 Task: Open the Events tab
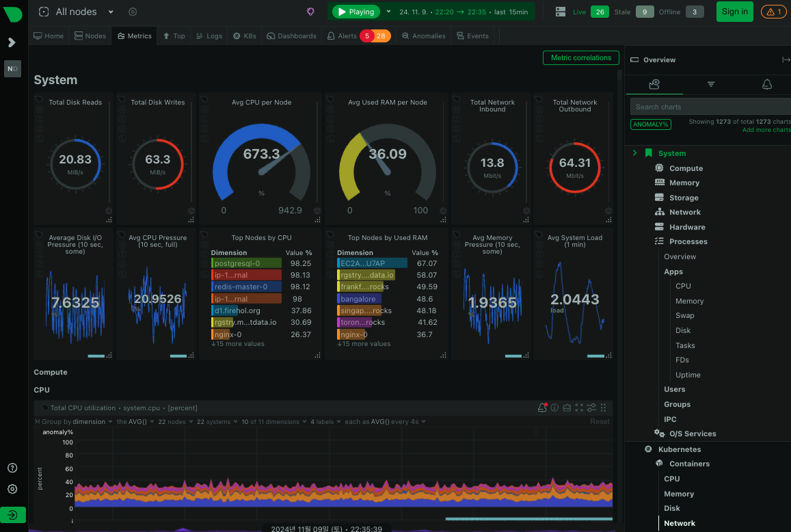(x=472, y=36)
